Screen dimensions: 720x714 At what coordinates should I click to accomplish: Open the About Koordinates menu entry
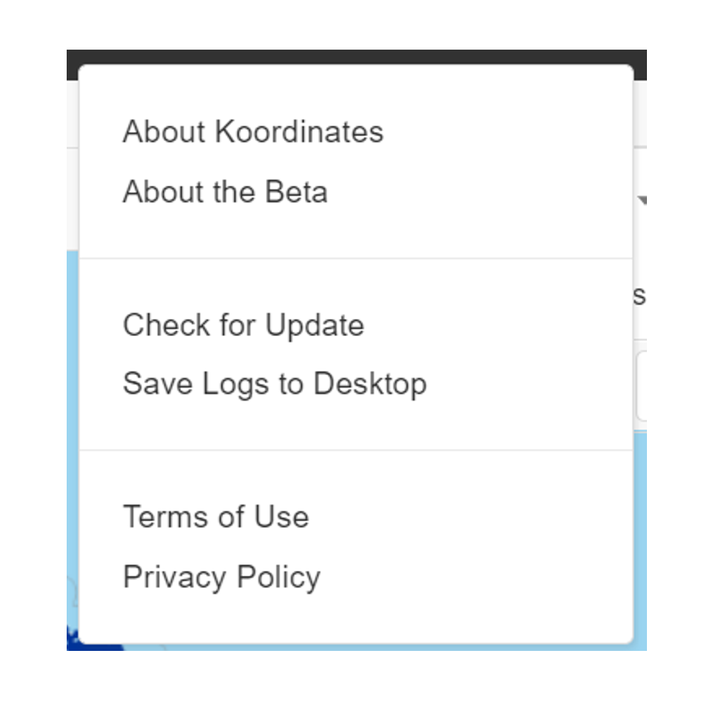pyautogui.click(x=253, y=132)
